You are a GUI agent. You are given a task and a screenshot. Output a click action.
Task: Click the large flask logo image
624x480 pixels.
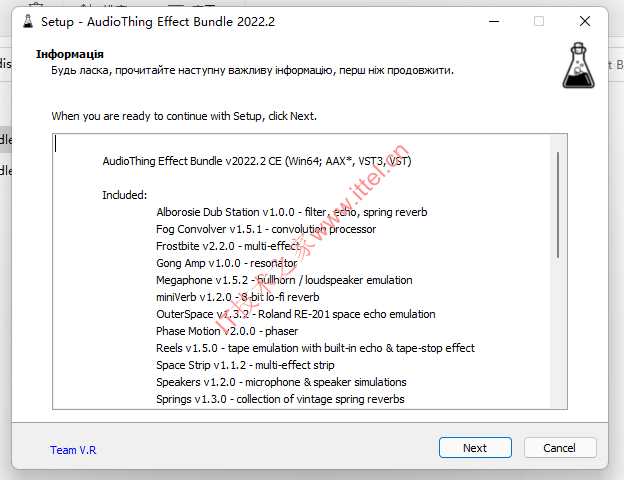(578, 65)
